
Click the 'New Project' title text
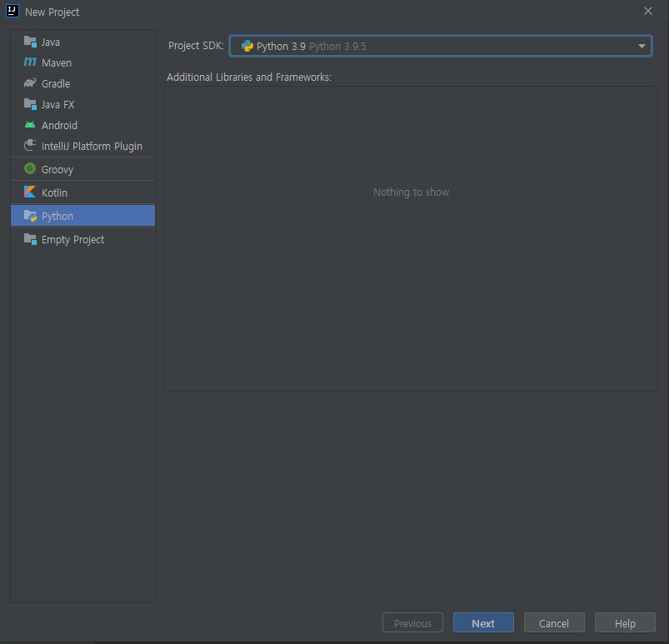coord(52,12)
